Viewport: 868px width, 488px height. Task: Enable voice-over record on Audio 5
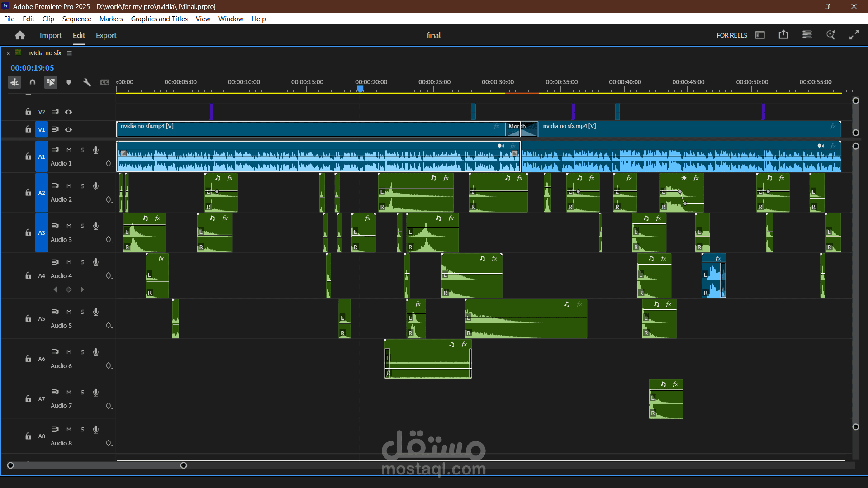coord(96,312)
